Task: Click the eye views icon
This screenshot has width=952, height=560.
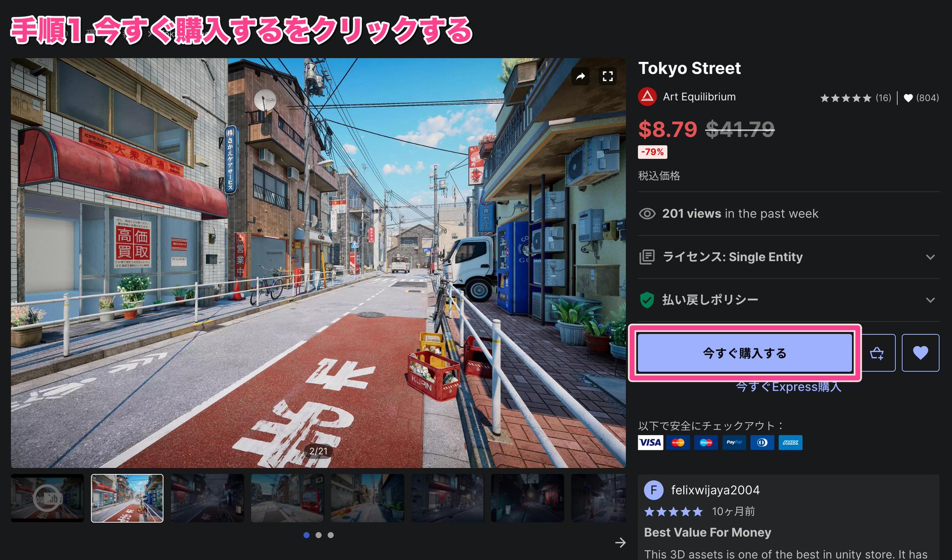Action: coord(647,214)
